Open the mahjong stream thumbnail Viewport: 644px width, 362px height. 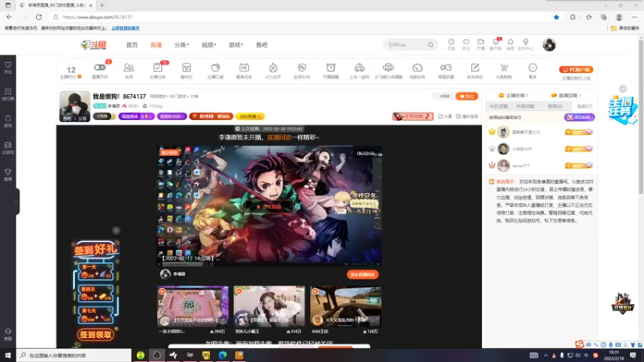[192, 306]
